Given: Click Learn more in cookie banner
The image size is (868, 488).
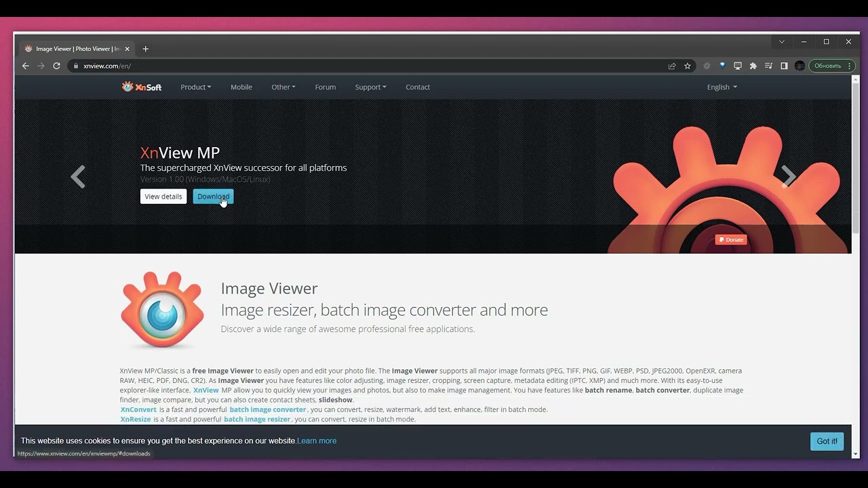Looking at the screenshot, I should [317, 441].
